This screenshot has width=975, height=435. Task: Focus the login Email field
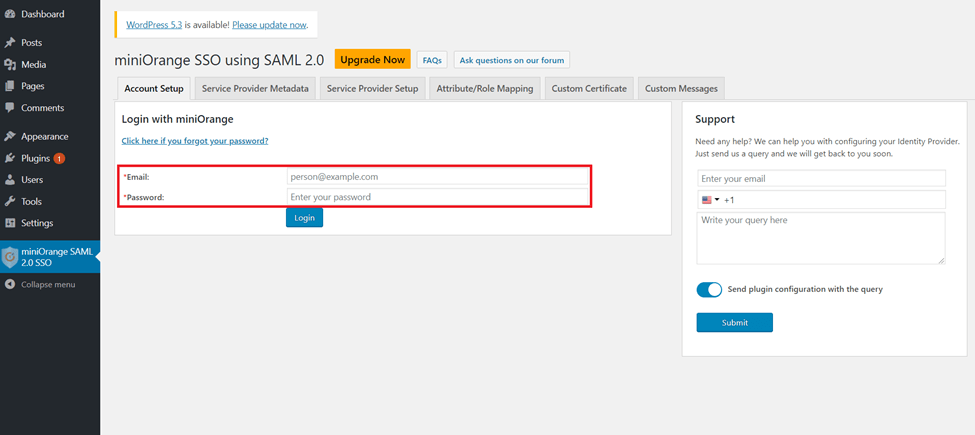click(x=437, y=176)
